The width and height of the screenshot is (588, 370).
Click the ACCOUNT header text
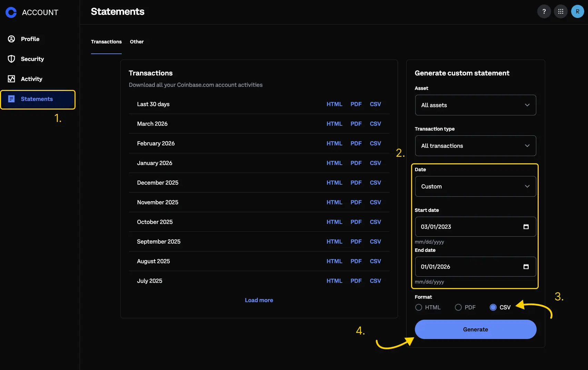pos(40,12)
